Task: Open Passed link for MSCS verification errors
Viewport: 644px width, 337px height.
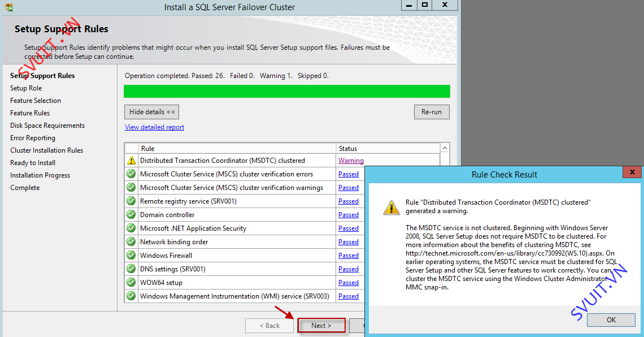Action: tap(349, 174)
